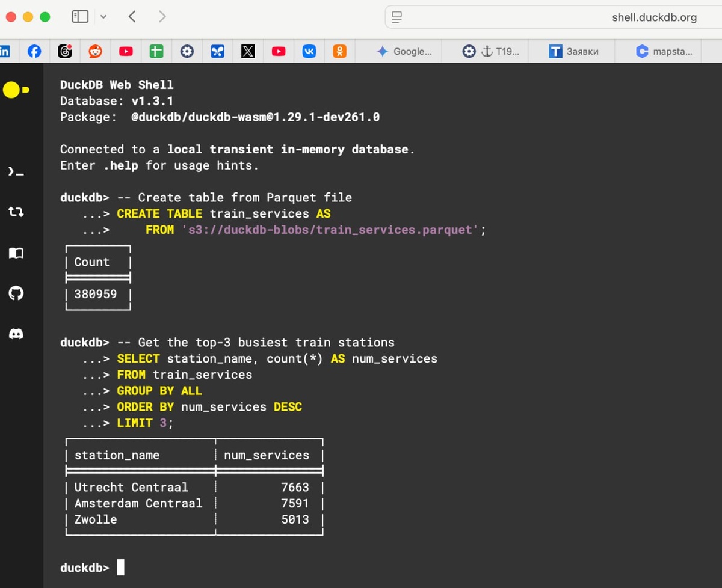Viewport: 722px width, 588px height.
Task: Go back with the back arrow
Action: (132, 17)
